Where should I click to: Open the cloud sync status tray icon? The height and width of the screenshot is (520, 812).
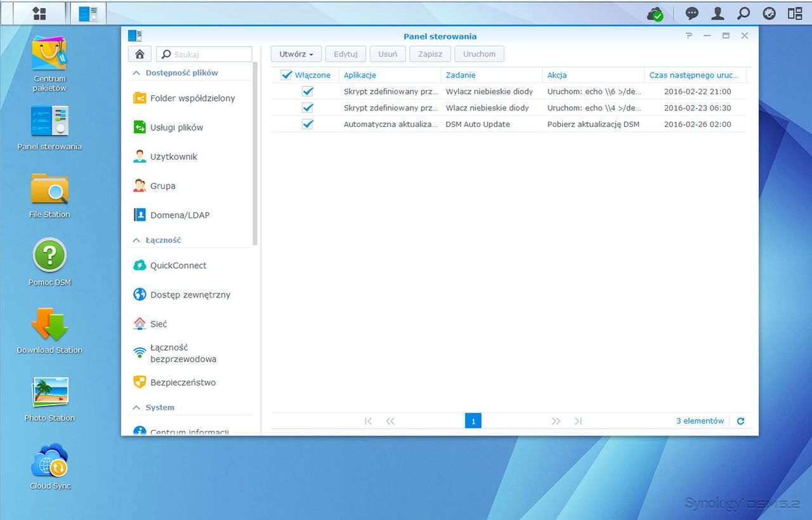(655, 13)
